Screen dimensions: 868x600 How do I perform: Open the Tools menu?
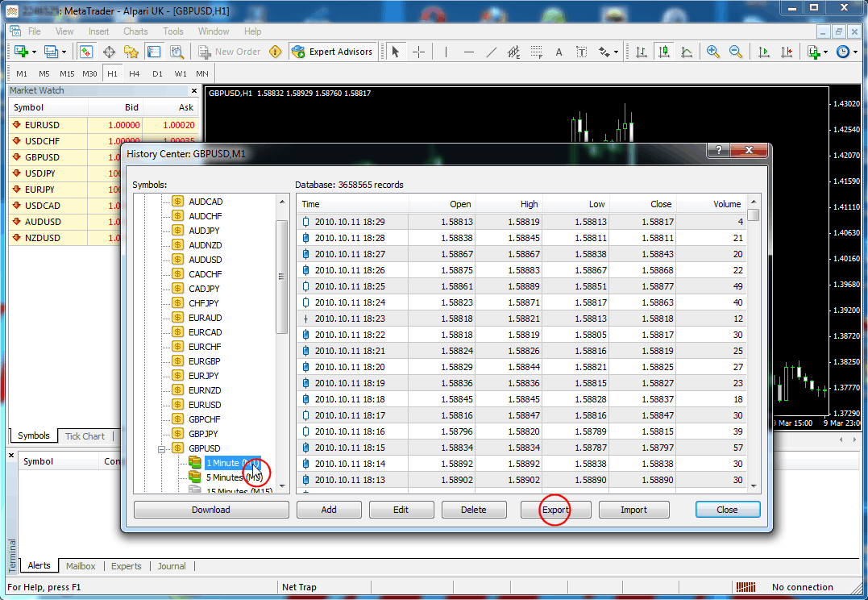click(172, 31)
